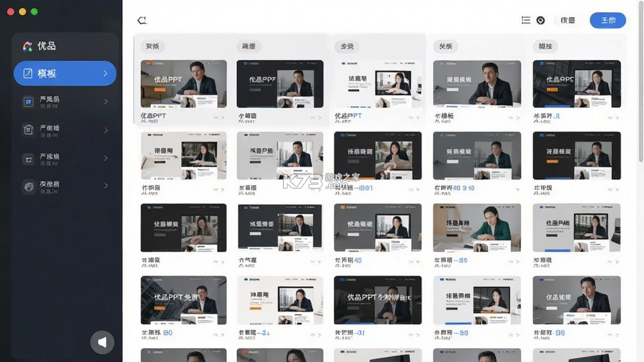The image size is (644, 362).
Task: Open the last thumbnail in the second row
Action: [577, 156]
